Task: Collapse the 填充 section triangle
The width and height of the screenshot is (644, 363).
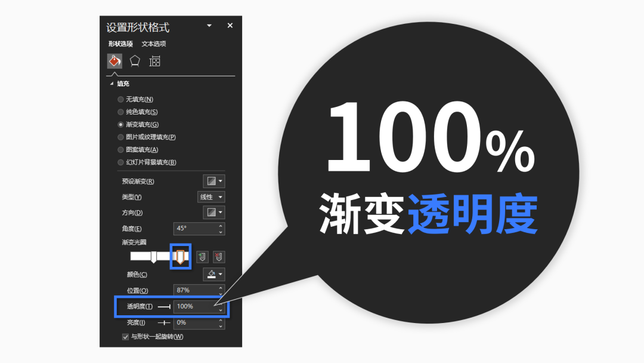Action: [112, 84]
